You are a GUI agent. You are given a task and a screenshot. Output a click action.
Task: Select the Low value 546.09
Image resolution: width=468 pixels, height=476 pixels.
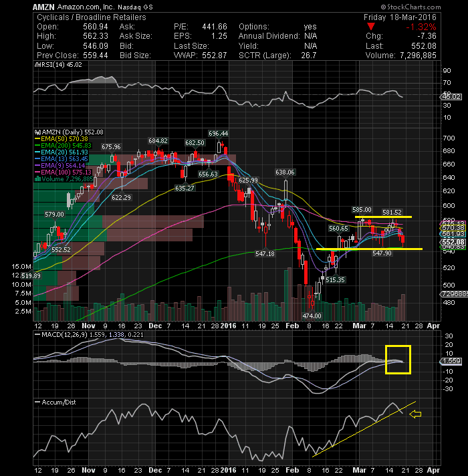(x=96, y=46)
